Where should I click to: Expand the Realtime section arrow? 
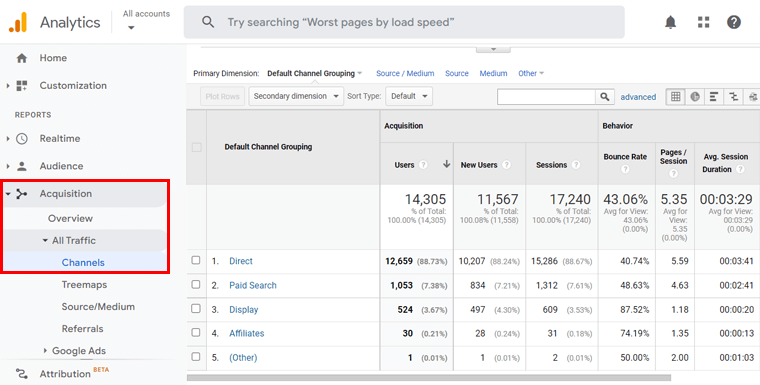pyautogui.click(x=8, y=139)
